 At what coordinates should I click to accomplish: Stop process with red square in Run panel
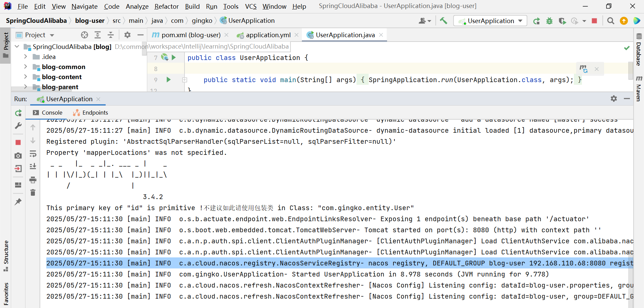pos(18,142)
